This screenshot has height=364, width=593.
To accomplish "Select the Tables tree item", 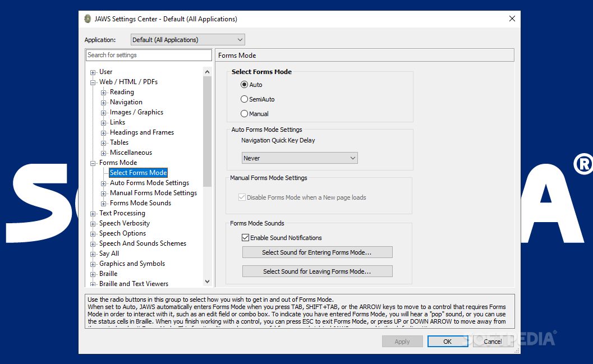I will (119, 142).
